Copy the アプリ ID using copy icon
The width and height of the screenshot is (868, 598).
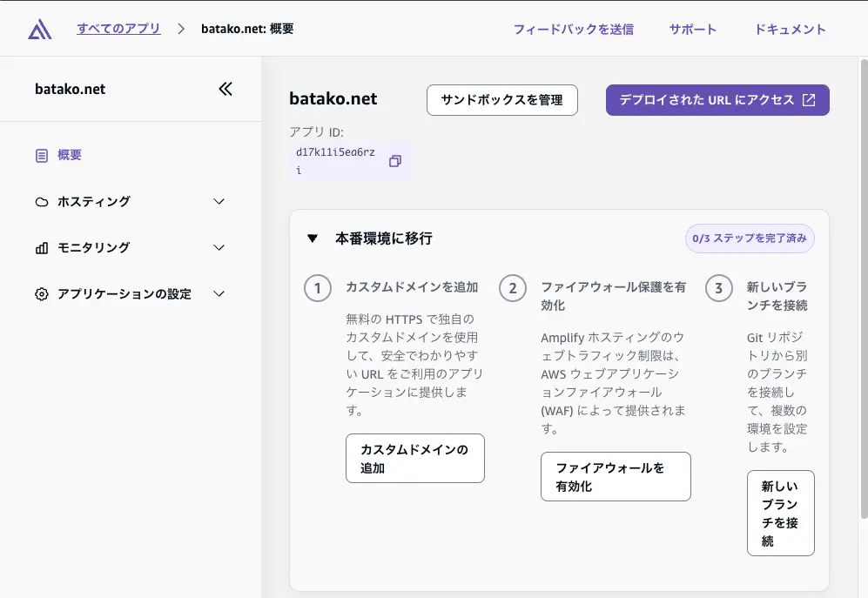coord(395,160)
